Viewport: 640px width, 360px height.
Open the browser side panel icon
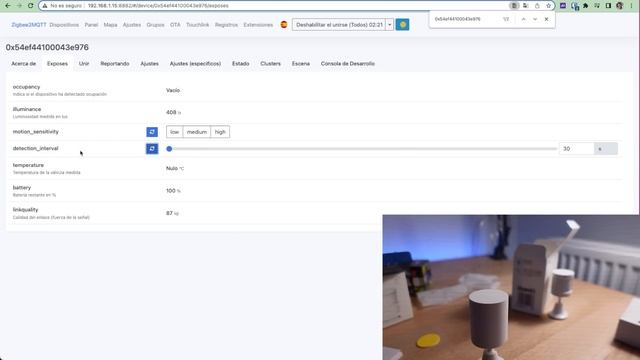pyautogui.click(x=608, y=6)
